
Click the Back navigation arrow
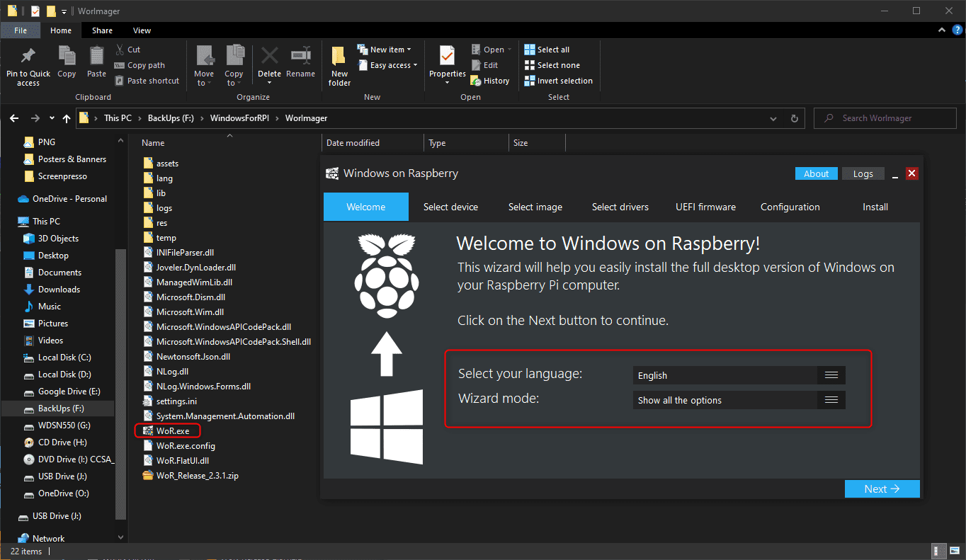(x=15, y=118)
